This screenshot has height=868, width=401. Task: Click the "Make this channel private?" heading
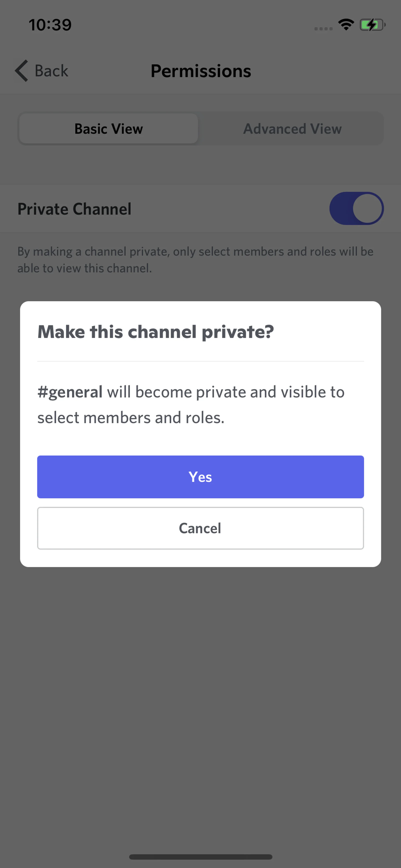click(155, 332)
